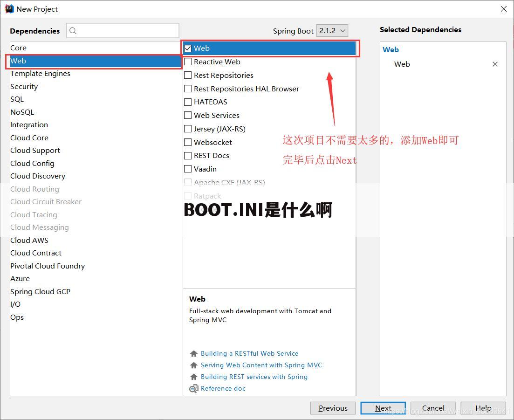
Task: Click home icon beside Building a RESTful Web Service
Action: [194, 354]
